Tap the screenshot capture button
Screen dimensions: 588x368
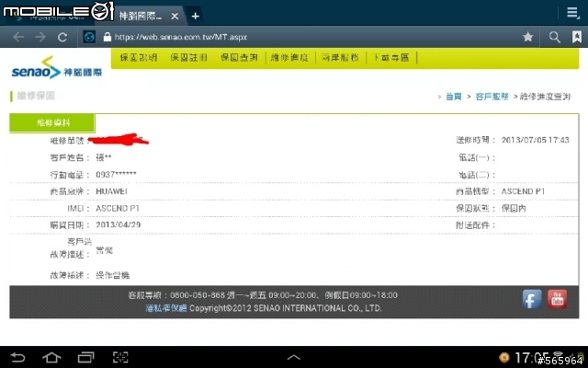click(x=120, y=357)
